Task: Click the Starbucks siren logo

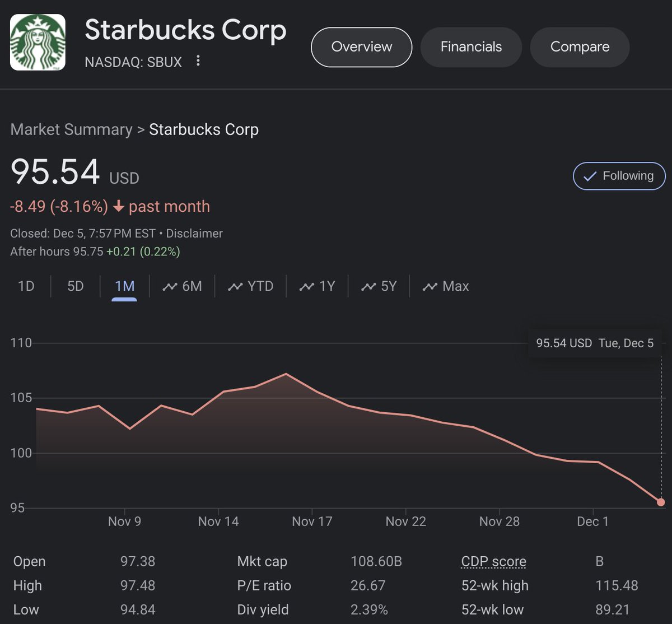Action: (37, 41)
